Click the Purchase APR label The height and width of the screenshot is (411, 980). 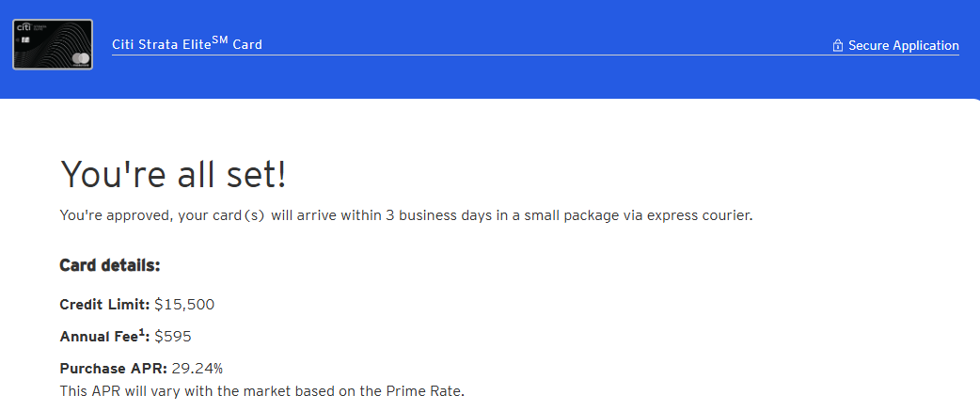pos(113,368)
